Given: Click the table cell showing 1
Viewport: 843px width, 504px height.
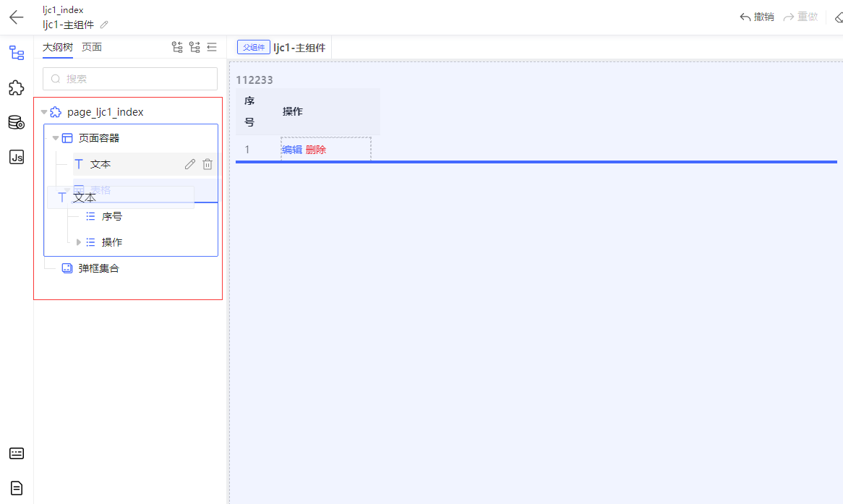Looking at the screenshot, I should click(x=247, y=150).
